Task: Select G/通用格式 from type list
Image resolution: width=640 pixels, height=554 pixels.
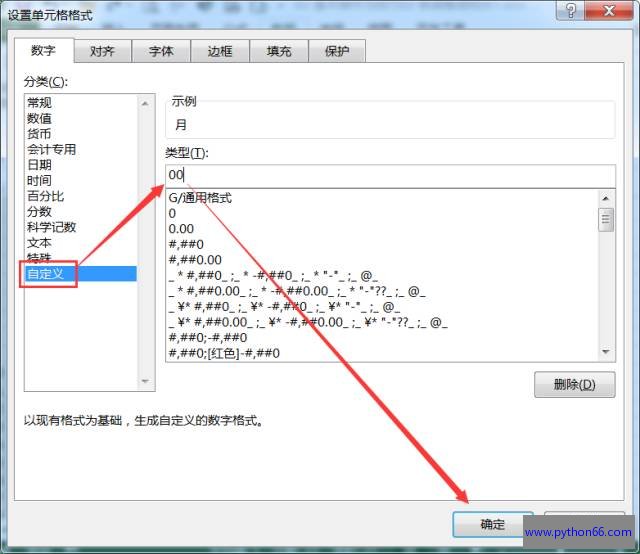Action: pyautogui.click(x=201, y=198)
